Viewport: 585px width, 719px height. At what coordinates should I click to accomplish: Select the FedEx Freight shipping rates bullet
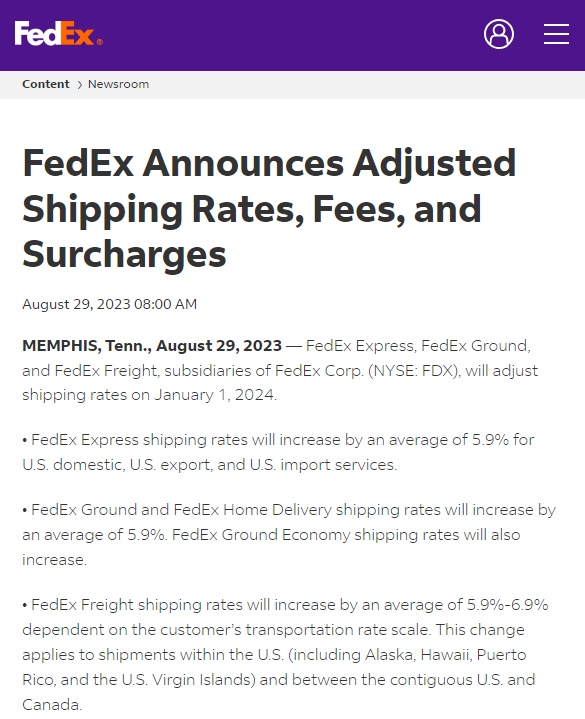[285, 655]
